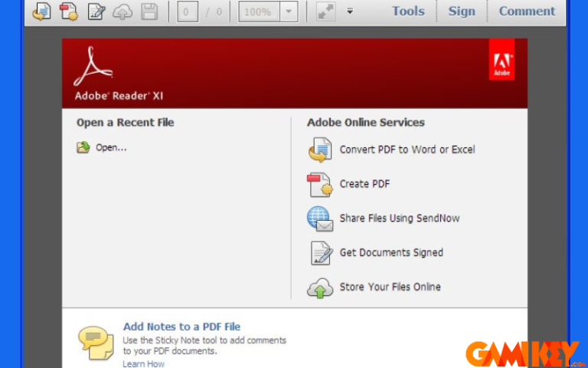588x368 pixels.
Task: Click the Convert PDF toolbar icon
Action: point(41,11)
